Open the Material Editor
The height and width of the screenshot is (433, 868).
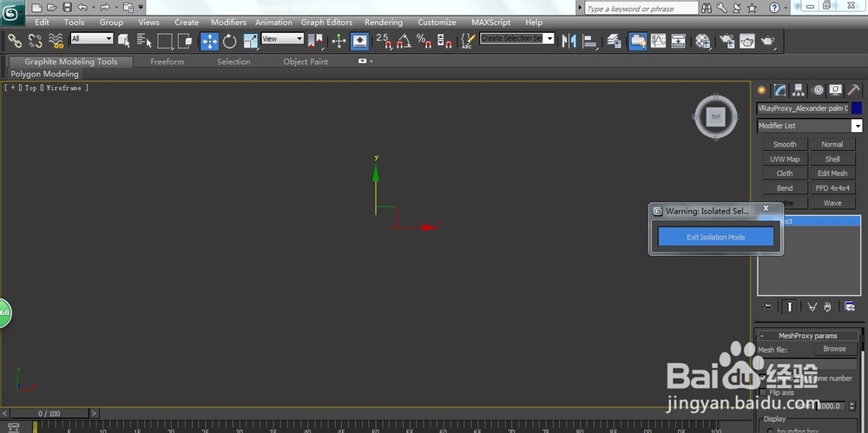[x=702, y=41]
